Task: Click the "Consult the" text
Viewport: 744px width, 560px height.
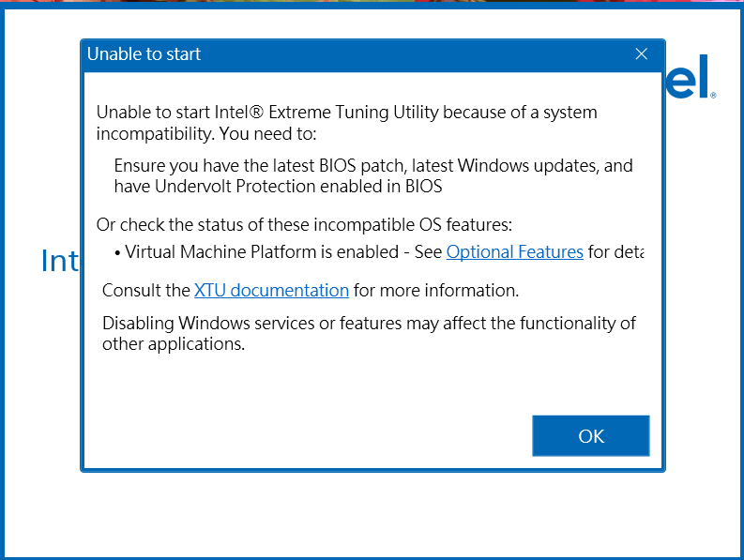Action: point(145,290)
